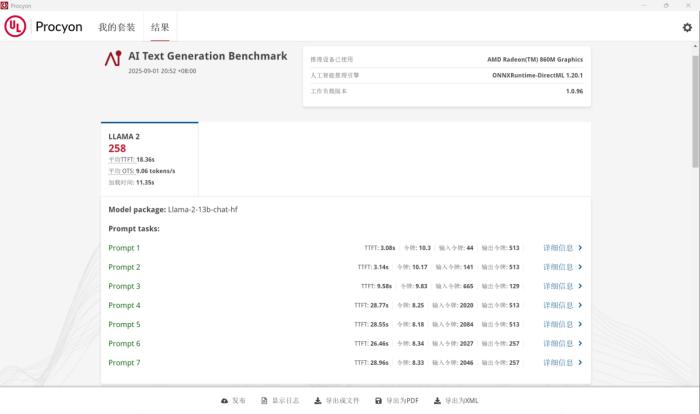This screenshot has width=700, height=414.
Task: Click the Prompt 2 task name
Action: coord(124,267)
